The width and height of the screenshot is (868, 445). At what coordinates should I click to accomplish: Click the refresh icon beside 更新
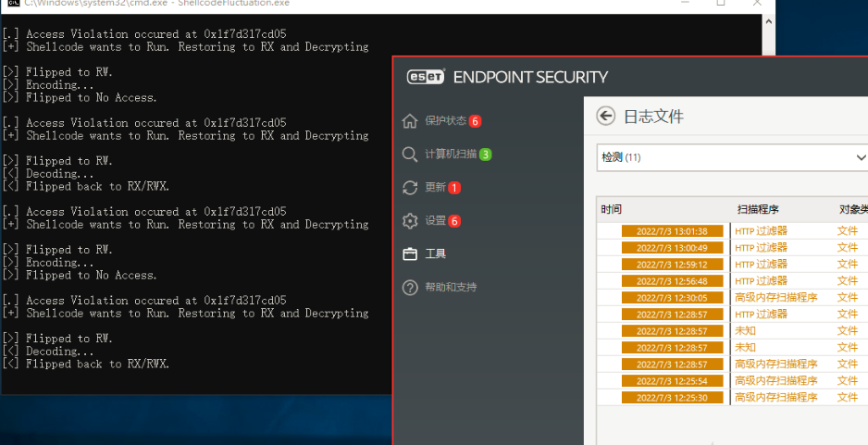tap(410, 188)
